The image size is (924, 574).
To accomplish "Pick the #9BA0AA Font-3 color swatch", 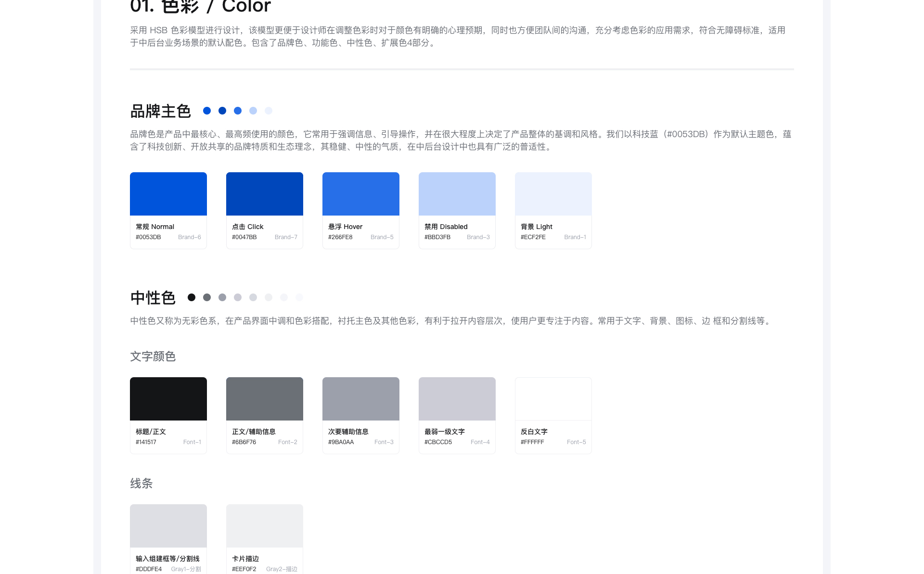I will click(x=361, y=399).
